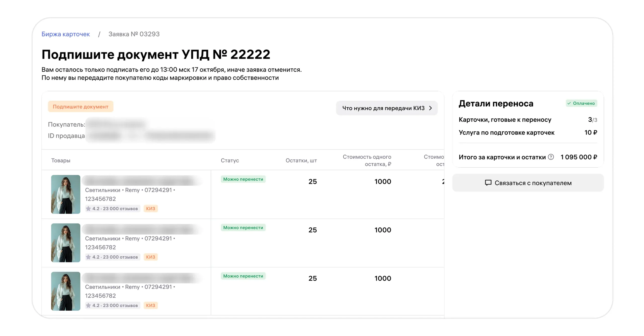
Task: Click question mark help icon next to Итого
Action: pyautogui.click(x=551, y=157)
